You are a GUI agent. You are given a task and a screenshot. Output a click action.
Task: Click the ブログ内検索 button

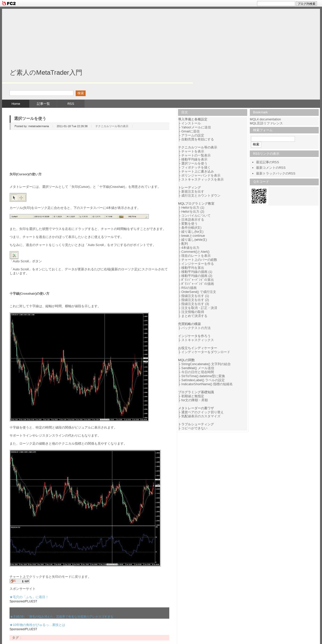(306, 4)
